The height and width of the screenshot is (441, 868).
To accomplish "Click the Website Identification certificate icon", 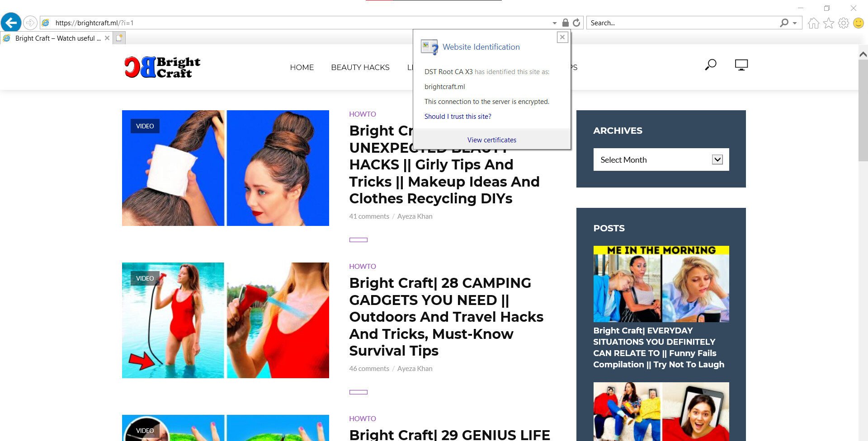I will (429, 47).
